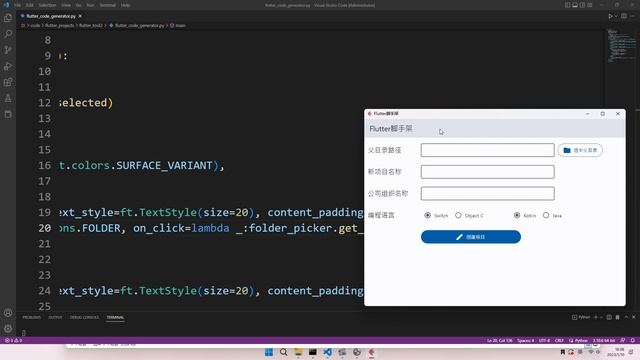Maximize the panel with the chevron up
Screen dimensions: 640x360
click(x=626, y=317)
